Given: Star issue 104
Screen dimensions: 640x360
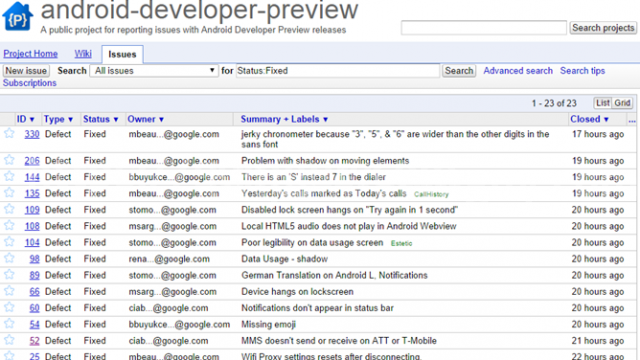Looking at the screenshot, I should coord(9,242).
